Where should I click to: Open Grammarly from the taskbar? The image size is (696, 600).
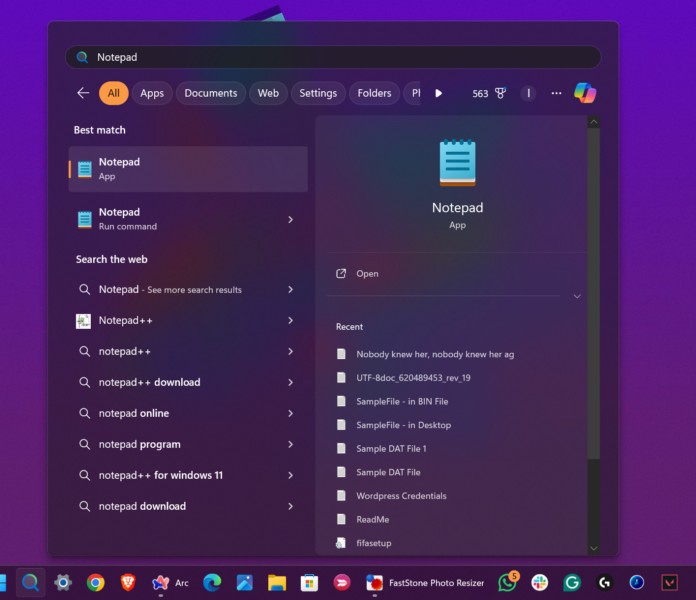(x=572, y=582)
